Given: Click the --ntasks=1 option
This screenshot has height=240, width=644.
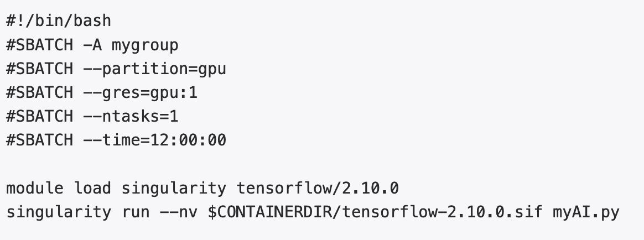Looking at the screenshot, I should click(x=132, y=116).
